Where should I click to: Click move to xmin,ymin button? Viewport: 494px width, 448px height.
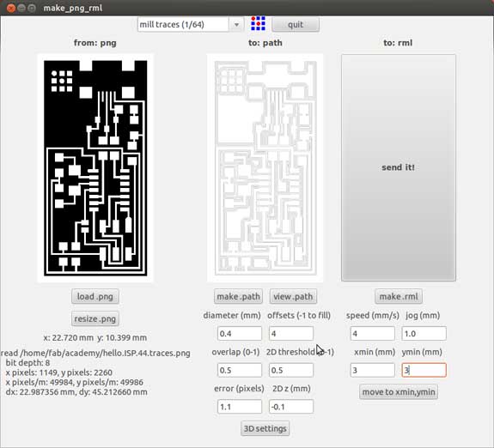[399, 392]
